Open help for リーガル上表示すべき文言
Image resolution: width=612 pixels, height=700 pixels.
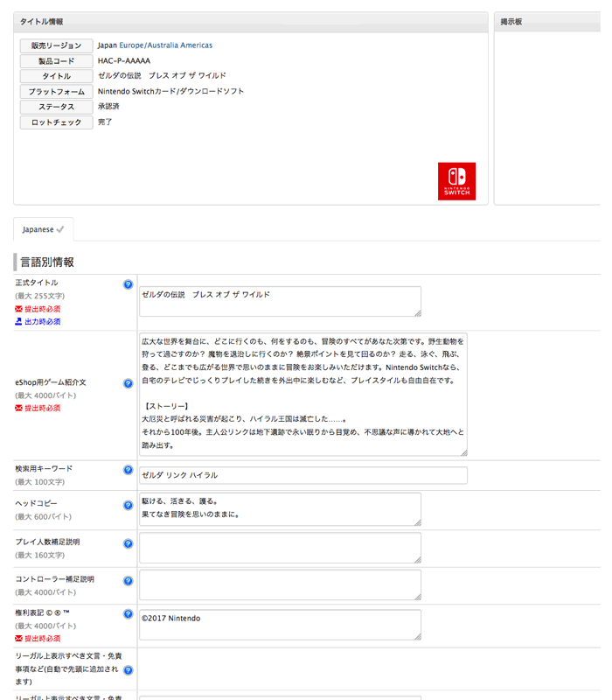coord(128,670)
